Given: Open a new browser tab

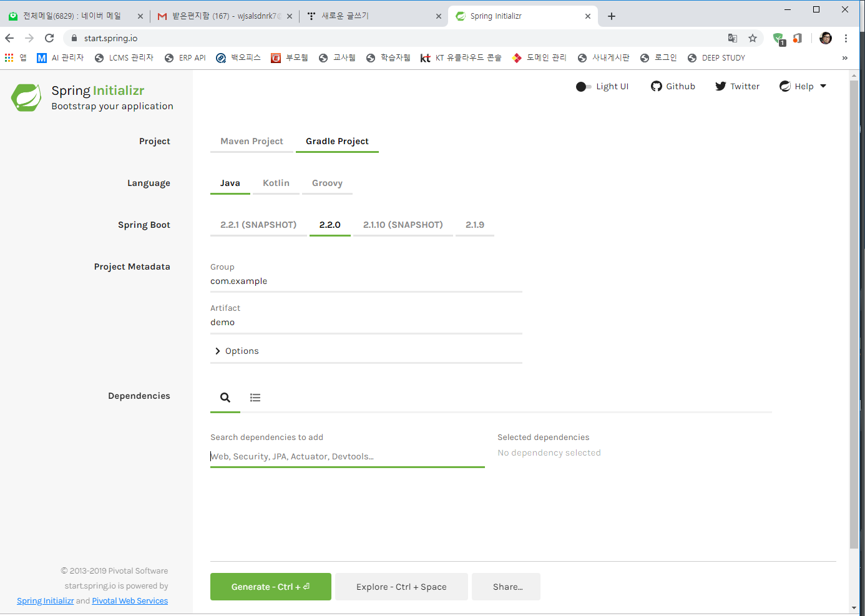Looking at the screenshot, I should 612,16.
